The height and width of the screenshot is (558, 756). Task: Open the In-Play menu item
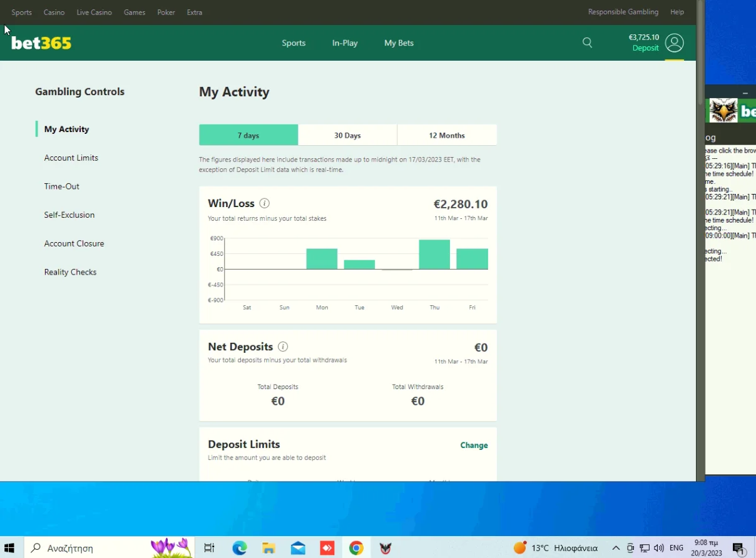pyautogui.click(x=345, y=43)
